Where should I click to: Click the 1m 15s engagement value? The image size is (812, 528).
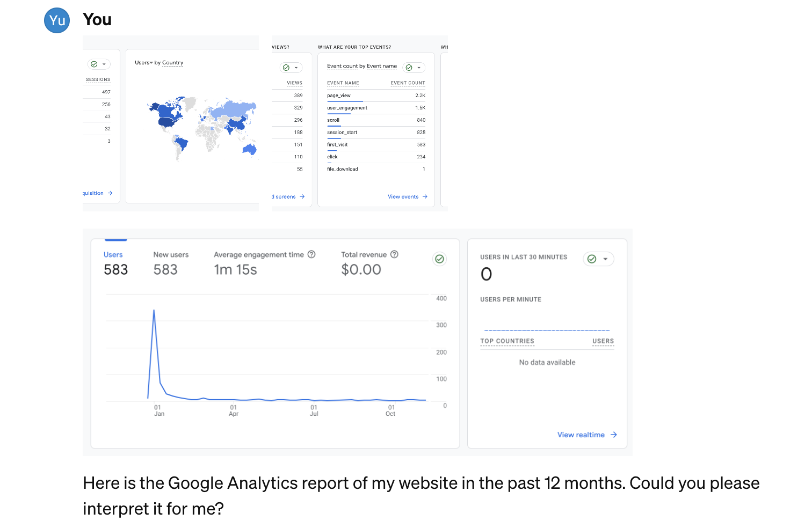point(235,269)
